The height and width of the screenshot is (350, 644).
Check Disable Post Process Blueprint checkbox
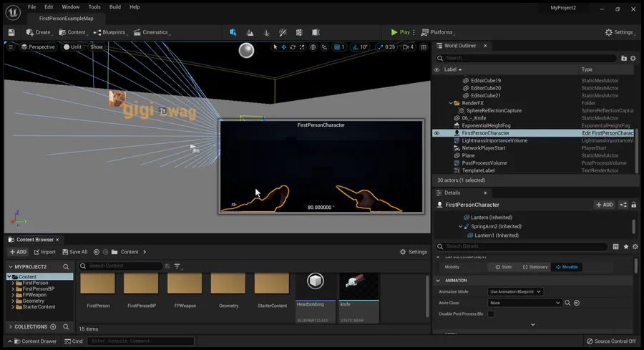click(491, 314)
